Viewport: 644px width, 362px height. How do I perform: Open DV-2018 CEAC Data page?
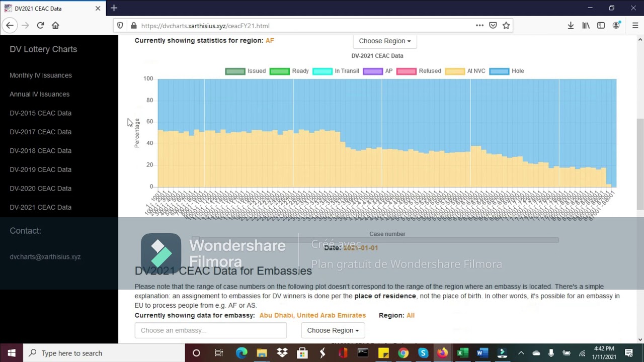(x=40, y=151)
